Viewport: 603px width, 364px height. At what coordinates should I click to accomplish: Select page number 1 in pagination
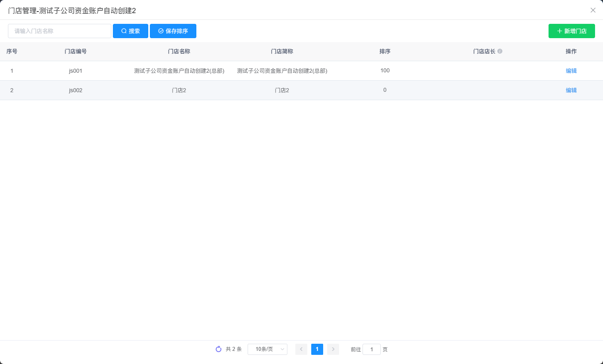(317, 349)
